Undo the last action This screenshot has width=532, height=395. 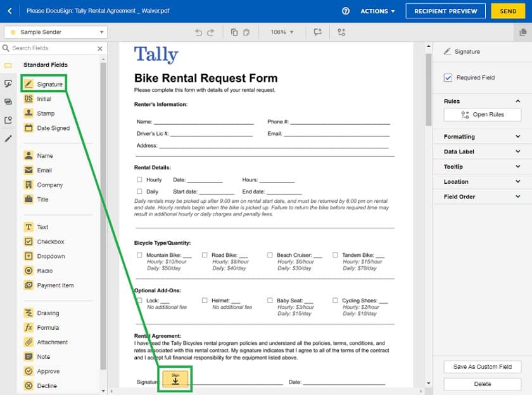click(x=198, y=32)
